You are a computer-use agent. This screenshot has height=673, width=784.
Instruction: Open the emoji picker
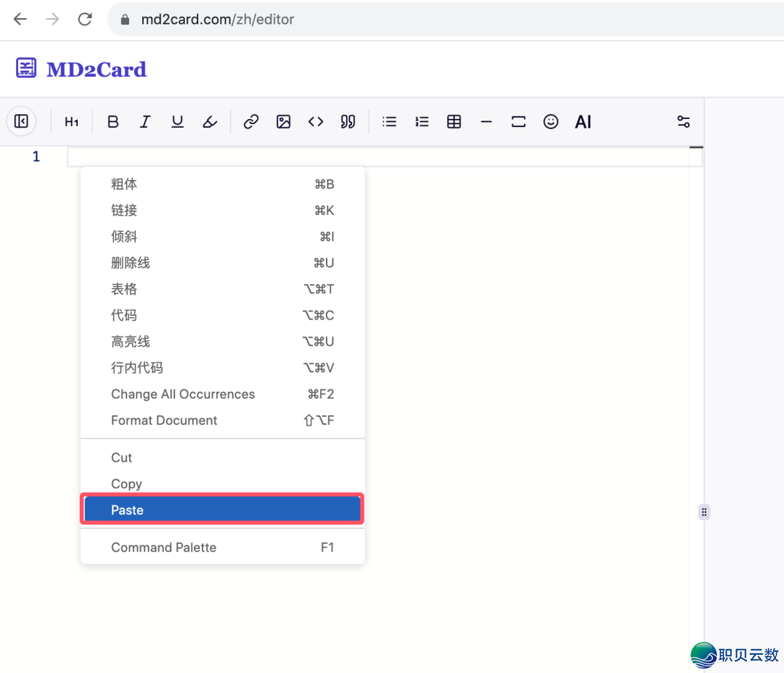[550, 121]
